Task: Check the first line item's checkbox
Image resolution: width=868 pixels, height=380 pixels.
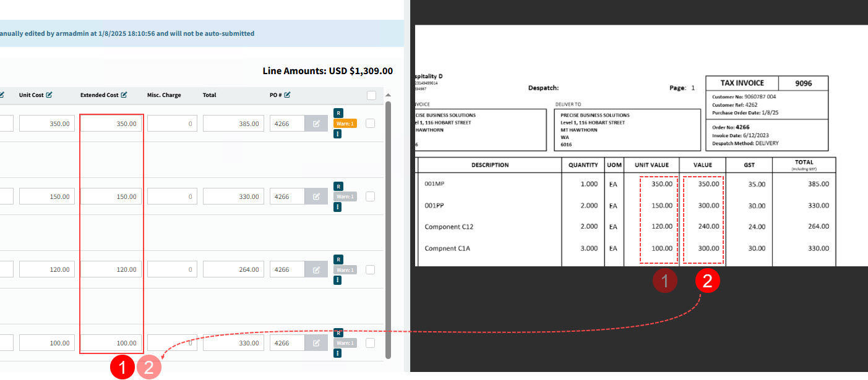Action: tap(371, 124)
